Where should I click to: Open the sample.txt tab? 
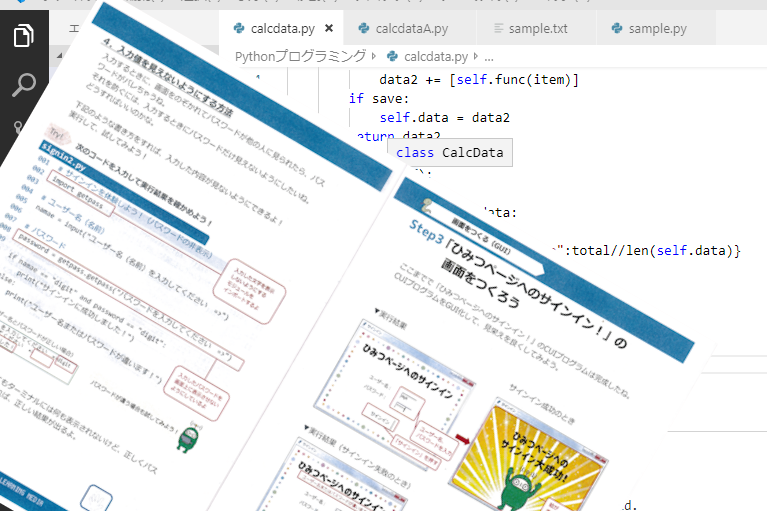click(x=538, y=29)
